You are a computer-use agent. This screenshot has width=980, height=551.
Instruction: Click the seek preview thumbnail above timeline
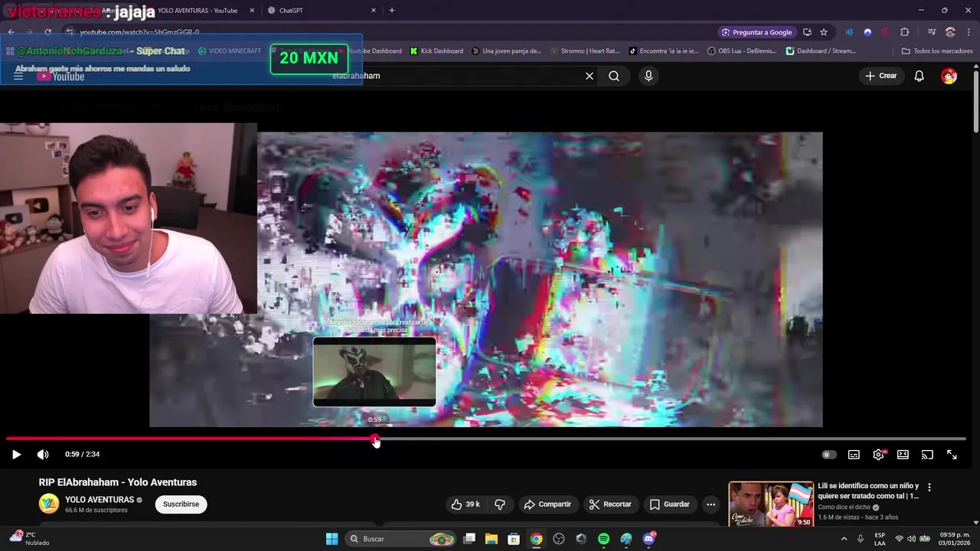[374, 372]
